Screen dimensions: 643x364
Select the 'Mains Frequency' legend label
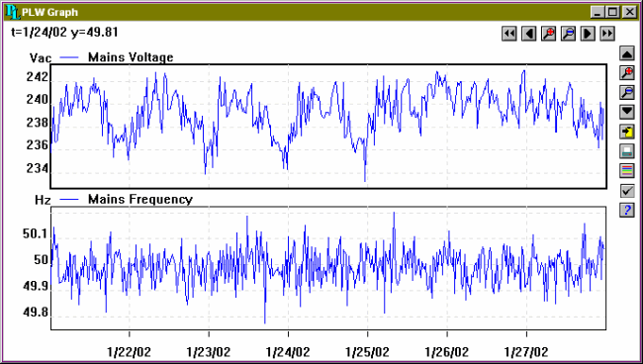(x=140, y=200)
